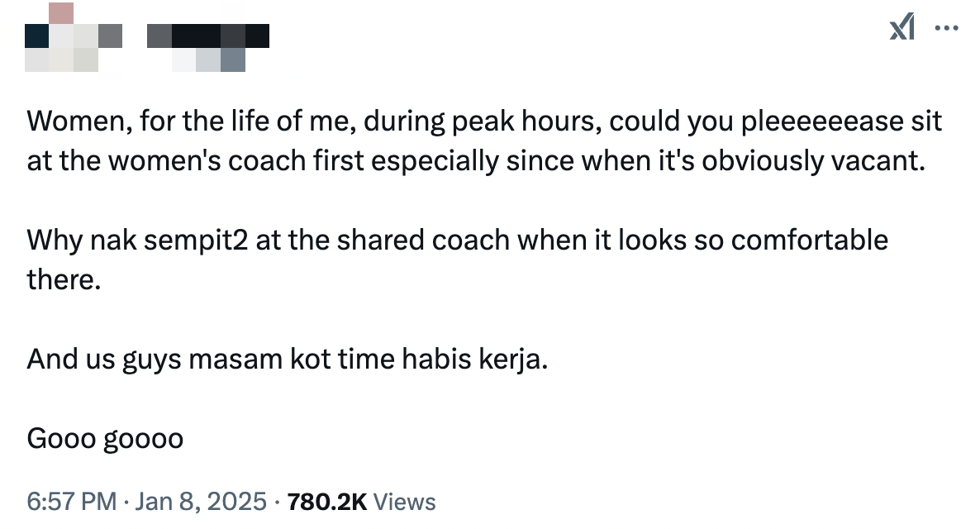Click the Views label
Image resolution: width=980 pixels, height=529 pixels.
pos(404,501)
